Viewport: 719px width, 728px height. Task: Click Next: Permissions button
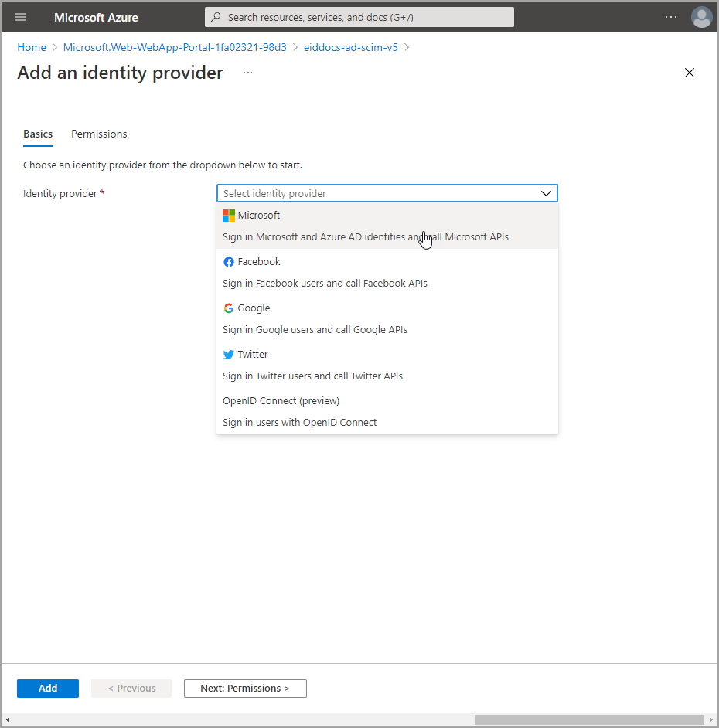[245, 689]
